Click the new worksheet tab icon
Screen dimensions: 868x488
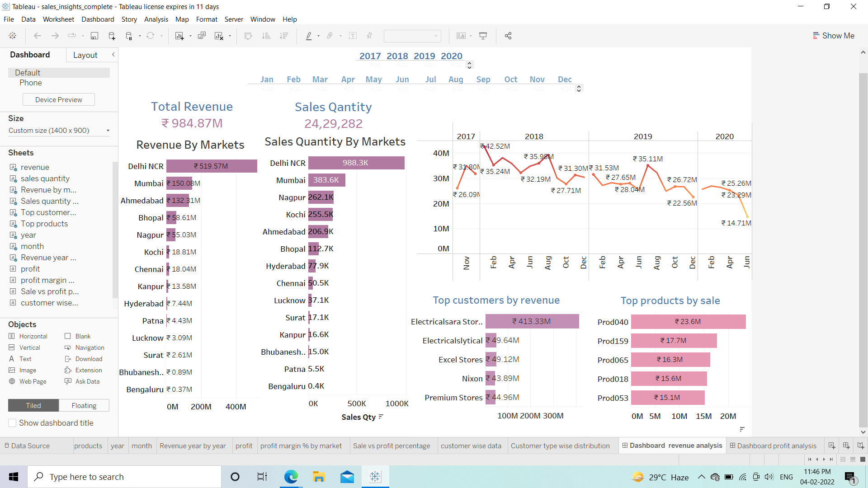831,446
